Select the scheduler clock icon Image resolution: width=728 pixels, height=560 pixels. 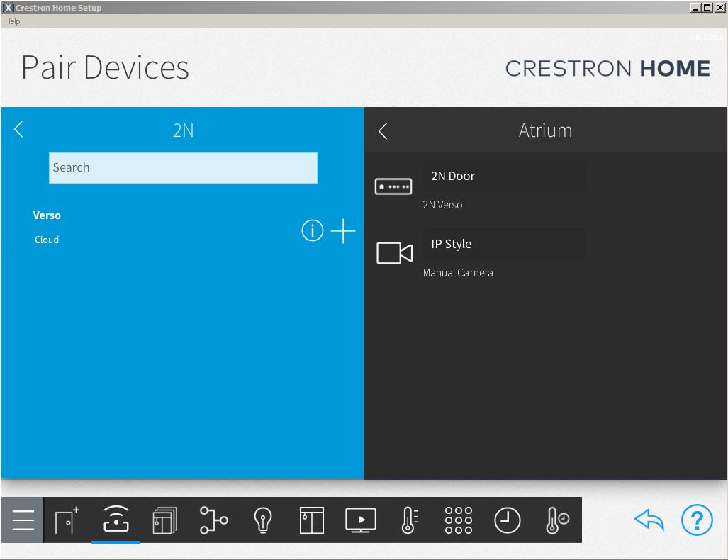click(x=507, y=520)
